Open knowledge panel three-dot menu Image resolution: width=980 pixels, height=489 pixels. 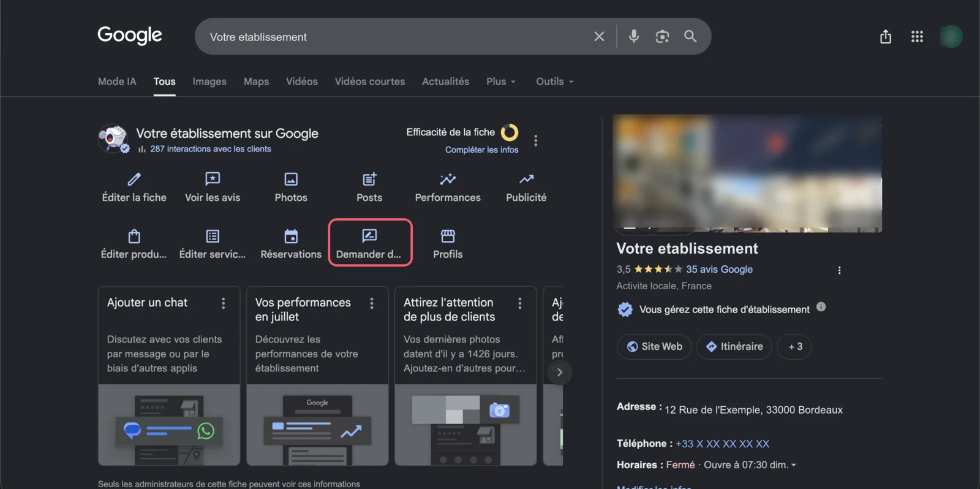[839, 270]
